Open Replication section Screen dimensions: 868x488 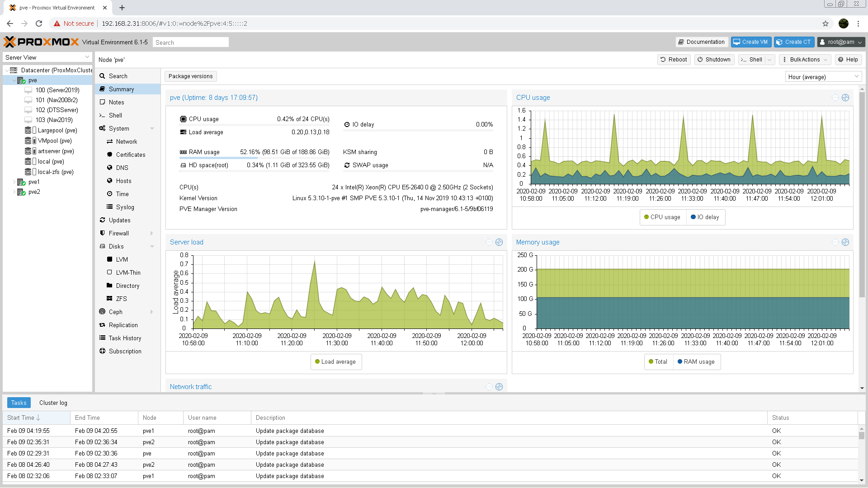pos(123,325)
